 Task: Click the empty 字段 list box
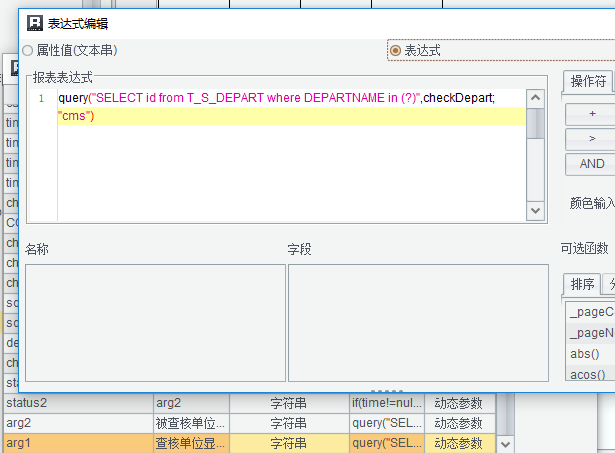418,323
